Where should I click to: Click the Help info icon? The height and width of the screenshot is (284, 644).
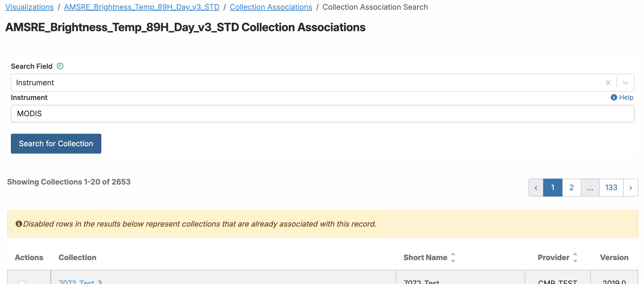point(614,97)
